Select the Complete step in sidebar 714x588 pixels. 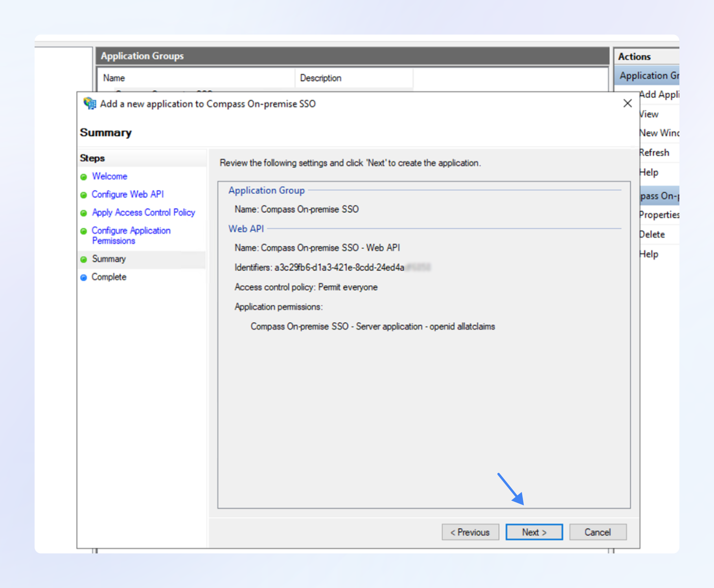tap(109, 277)
